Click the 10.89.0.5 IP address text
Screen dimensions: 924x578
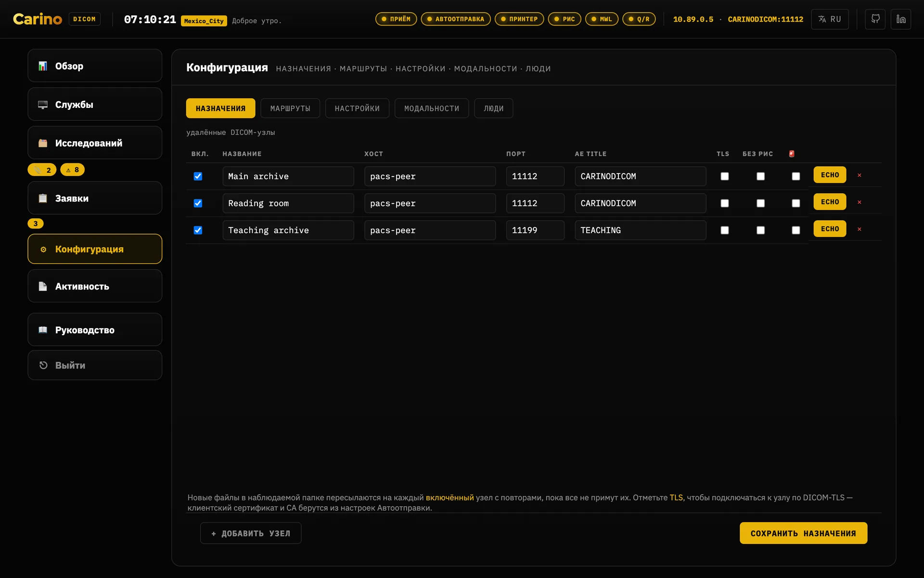click(693, 19)
